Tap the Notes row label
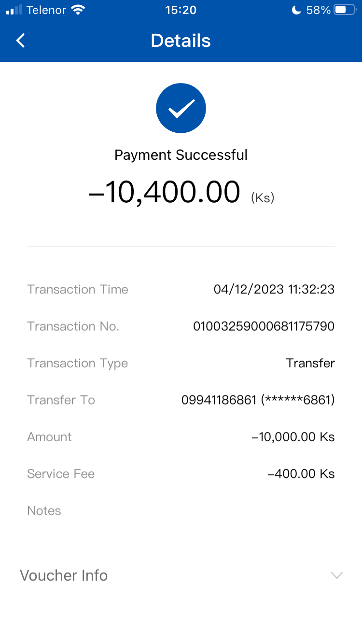The image size is (362, 644). pyautogui.click(x=44, y=511)
